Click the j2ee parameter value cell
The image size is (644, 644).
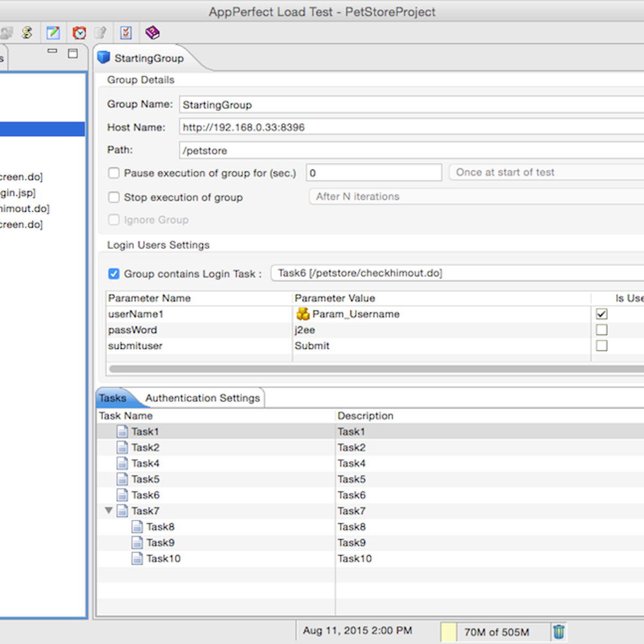coord(441,330)
